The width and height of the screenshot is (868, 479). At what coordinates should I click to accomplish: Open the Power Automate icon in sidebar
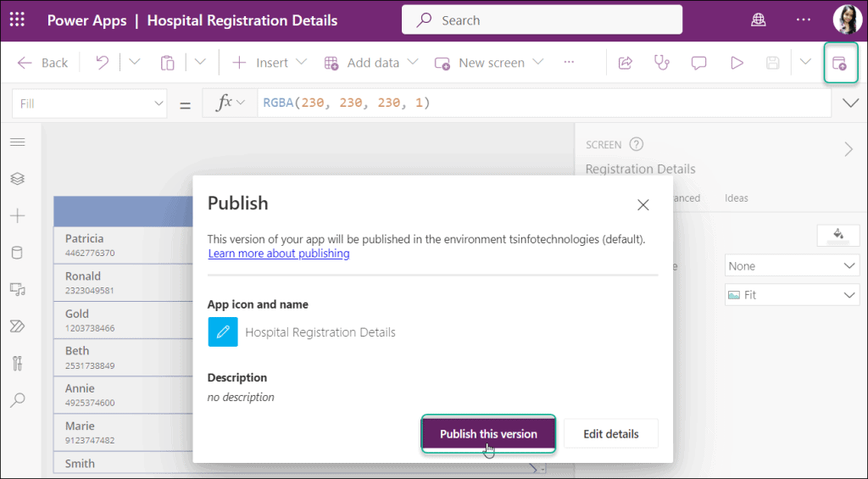click(18, 326)
